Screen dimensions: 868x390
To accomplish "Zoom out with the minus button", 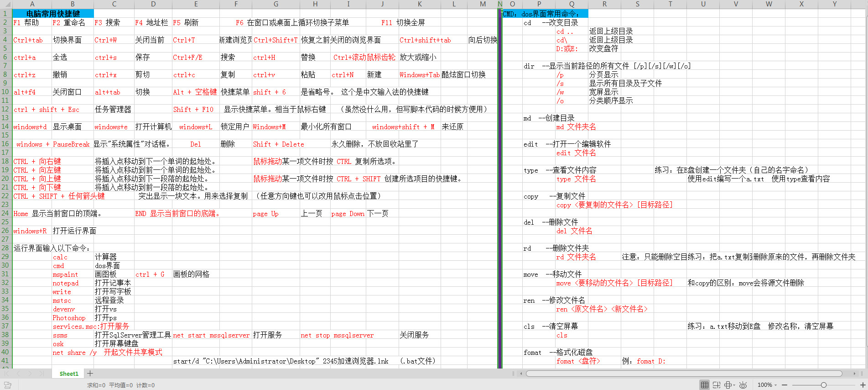I will (x=784, y=385).
